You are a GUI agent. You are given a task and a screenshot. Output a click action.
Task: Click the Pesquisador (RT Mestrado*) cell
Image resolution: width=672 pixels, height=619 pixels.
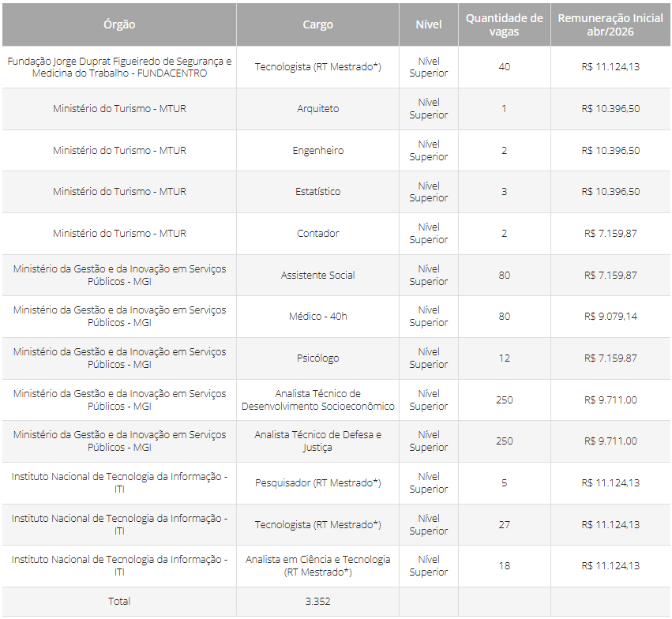click(317, 483)
